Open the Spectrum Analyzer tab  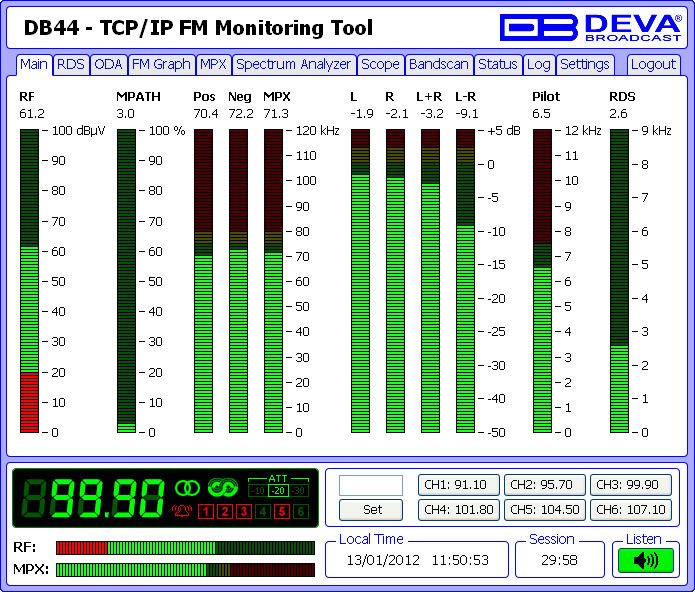click(294, 65)
